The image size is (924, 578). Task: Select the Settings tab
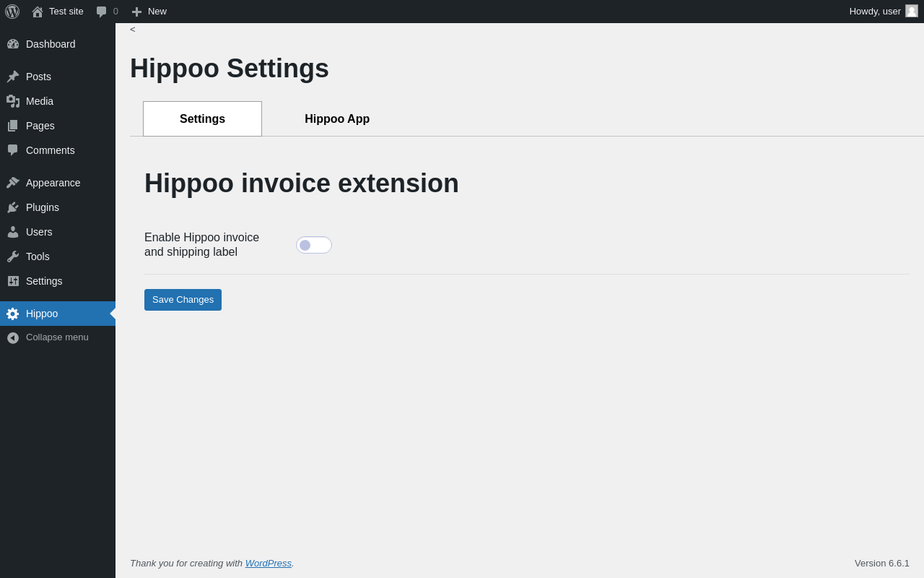[x=202, y=119]
